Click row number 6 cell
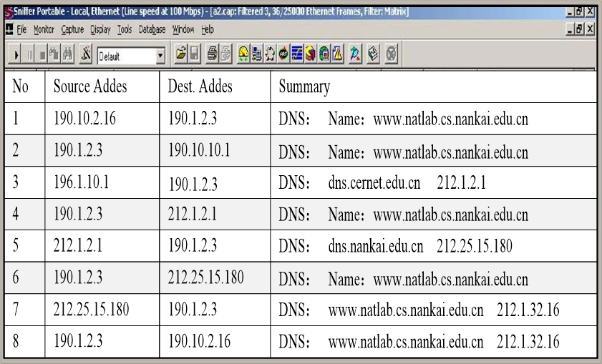 click(24, 277)
